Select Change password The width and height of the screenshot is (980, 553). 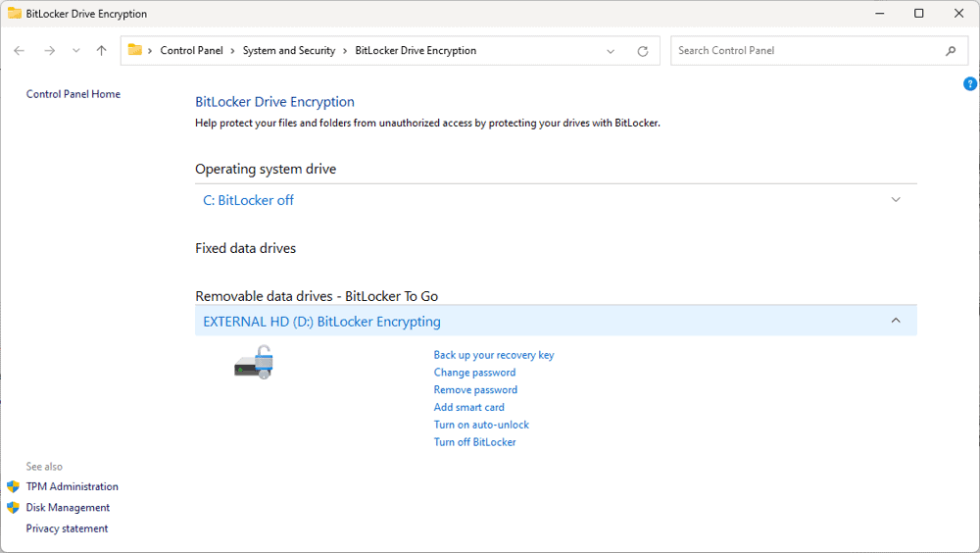pyautogui.click(x=475, y=373)
